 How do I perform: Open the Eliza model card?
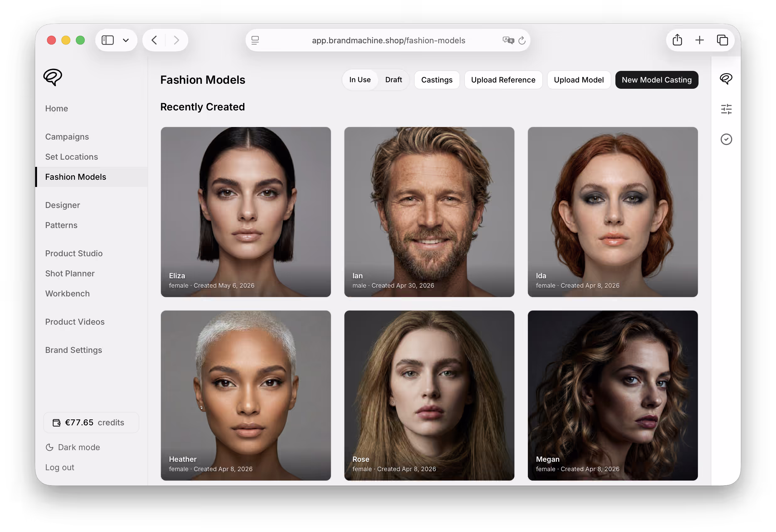(x=245, y=212)
